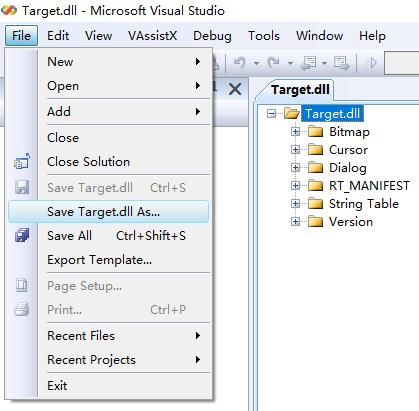Select Target.dll root tree item

(332, 114)
